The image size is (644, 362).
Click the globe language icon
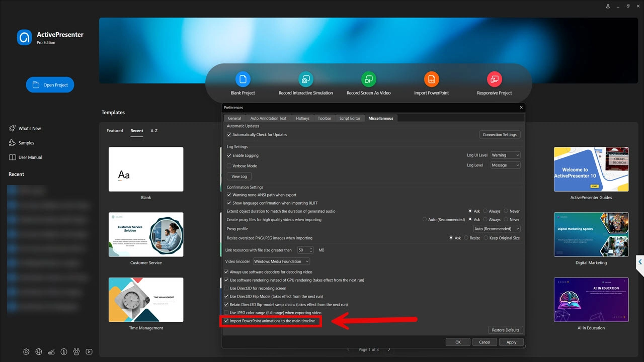coord(39,352)
